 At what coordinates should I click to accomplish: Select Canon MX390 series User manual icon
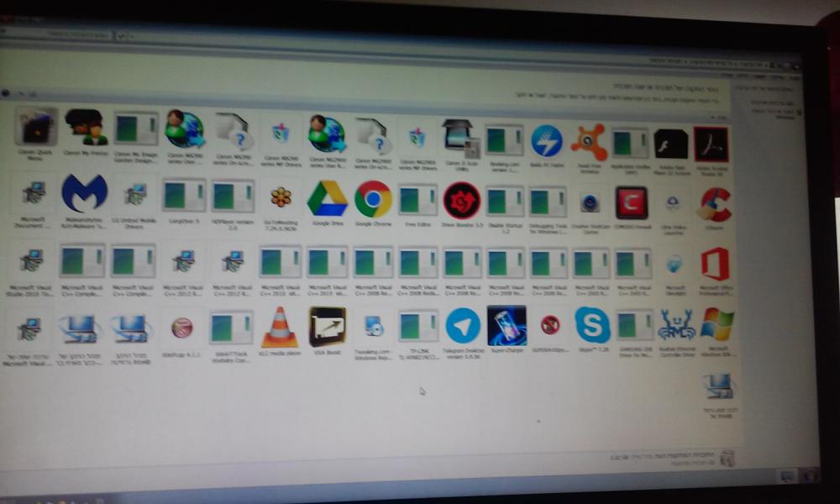184,129
